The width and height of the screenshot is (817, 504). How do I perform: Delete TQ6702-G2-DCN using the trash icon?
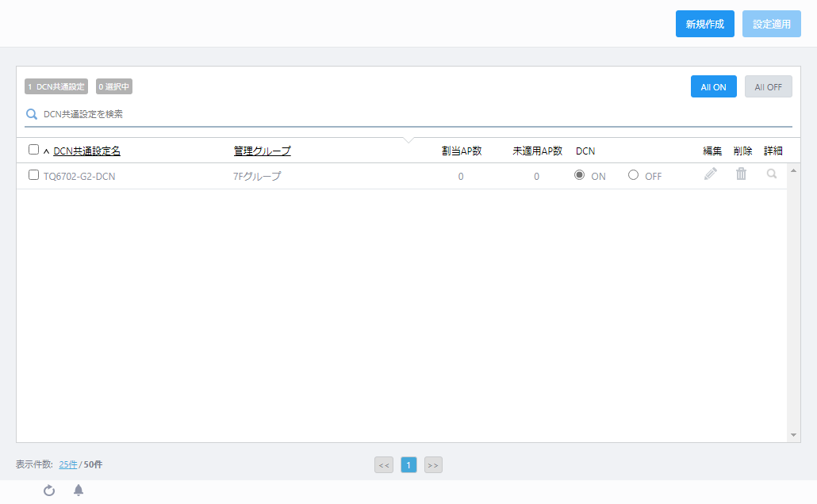coord(742,174)
